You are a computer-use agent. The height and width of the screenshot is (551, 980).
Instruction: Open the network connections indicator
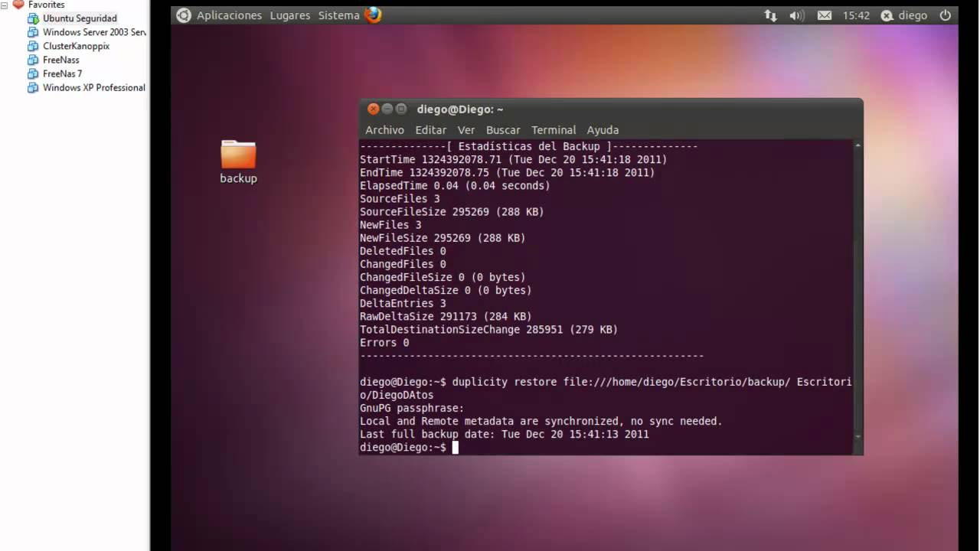770,15
